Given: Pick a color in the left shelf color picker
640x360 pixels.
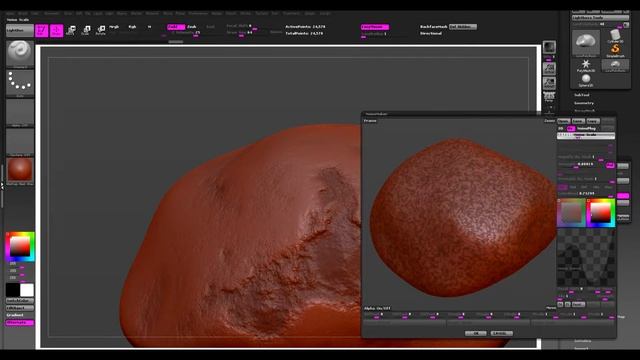Looking at the screenshot, I should coord(20,247).
